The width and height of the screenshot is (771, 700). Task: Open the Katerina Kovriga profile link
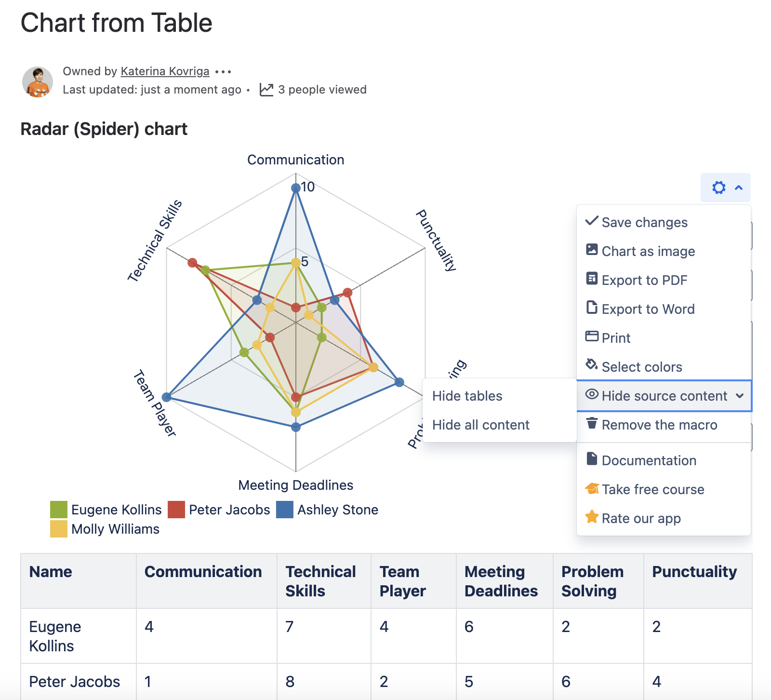pyautogui.click(x=165, y=71)
